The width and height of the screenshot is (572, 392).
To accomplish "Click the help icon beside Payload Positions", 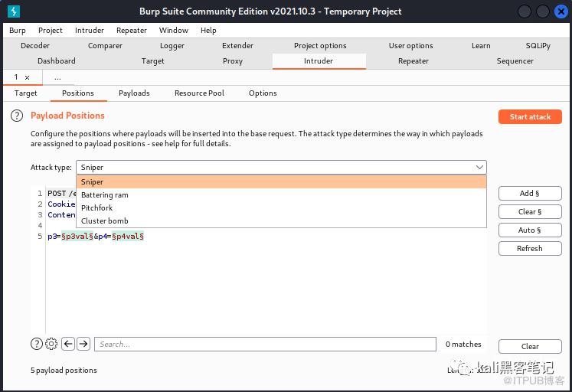I will 16,116.
